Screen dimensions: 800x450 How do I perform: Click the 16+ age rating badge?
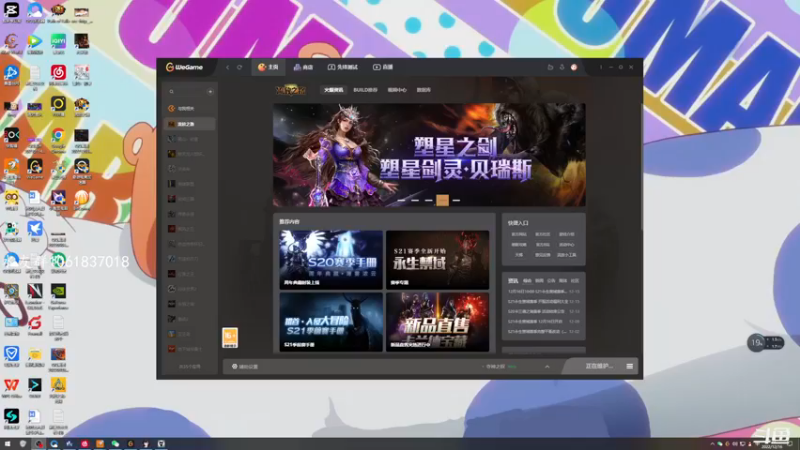click(x=230, y=338)
